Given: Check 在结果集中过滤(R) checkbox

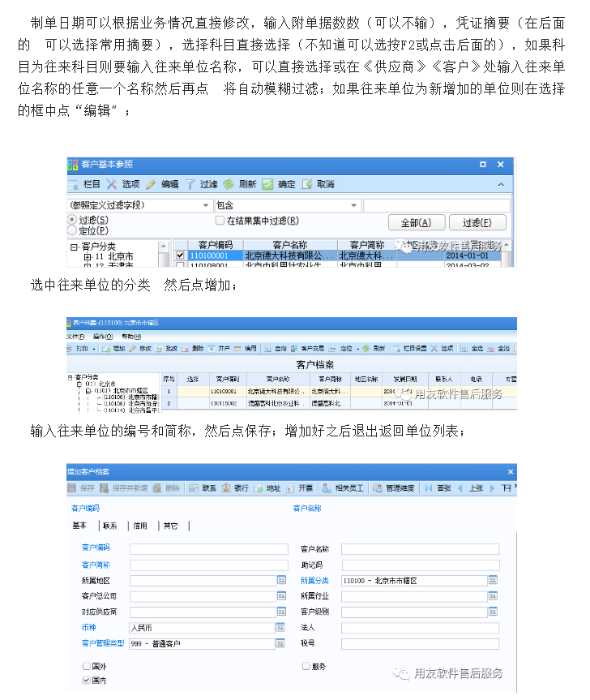Looking at the screenshot, I should point(220,220).
